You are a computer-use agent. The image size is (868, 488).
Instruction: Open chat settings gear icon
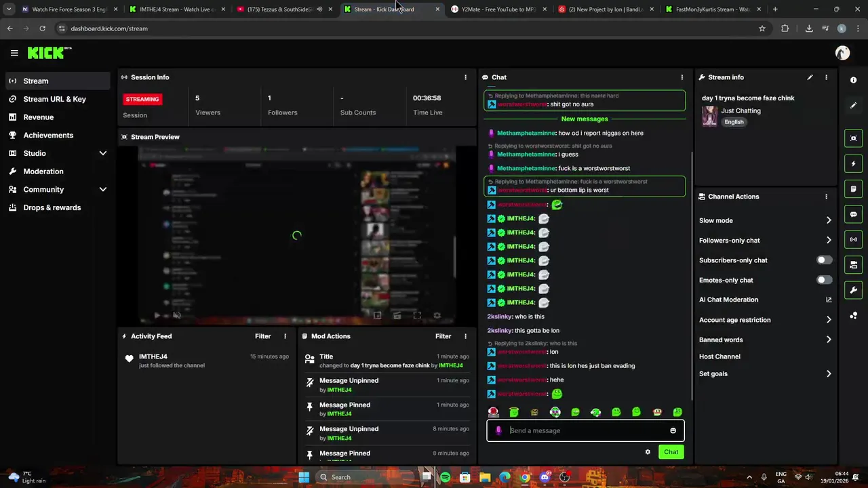pyautogui.click(x=648, y=452)
